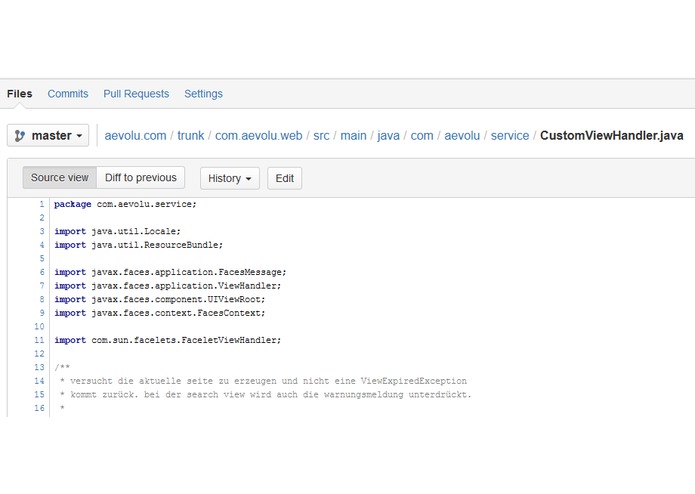Screen dimensions: 695x494
Task: Click the branch icon beside master
Action: (20, 136)
